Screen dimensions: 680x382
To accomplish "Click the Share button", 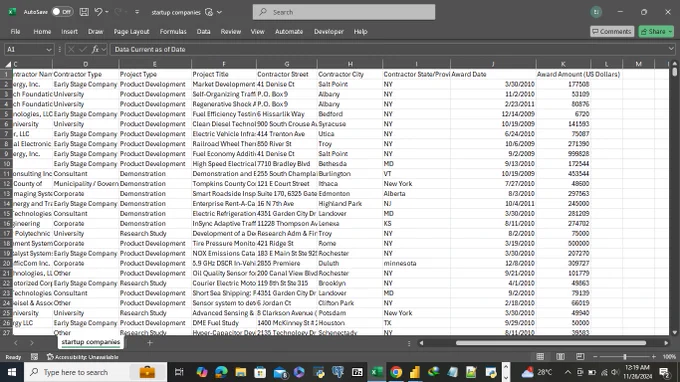I will [656, 32].
